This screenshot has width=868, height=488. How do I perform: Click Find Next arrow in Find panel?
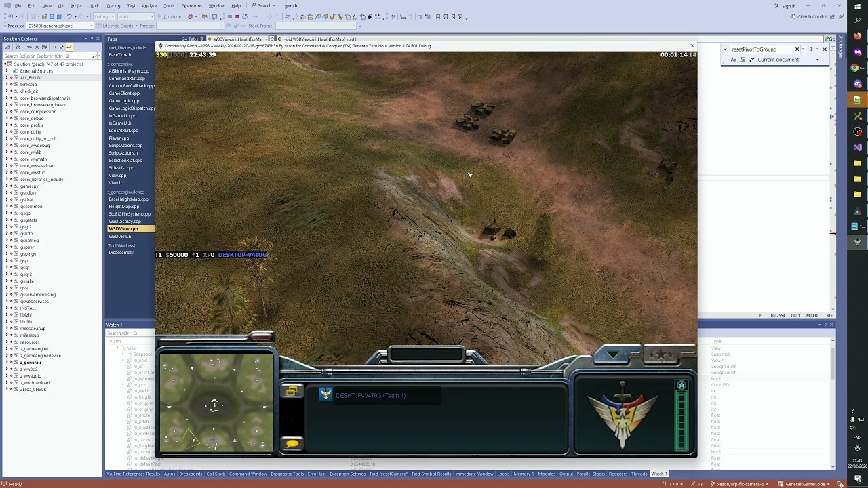(811, 49)
